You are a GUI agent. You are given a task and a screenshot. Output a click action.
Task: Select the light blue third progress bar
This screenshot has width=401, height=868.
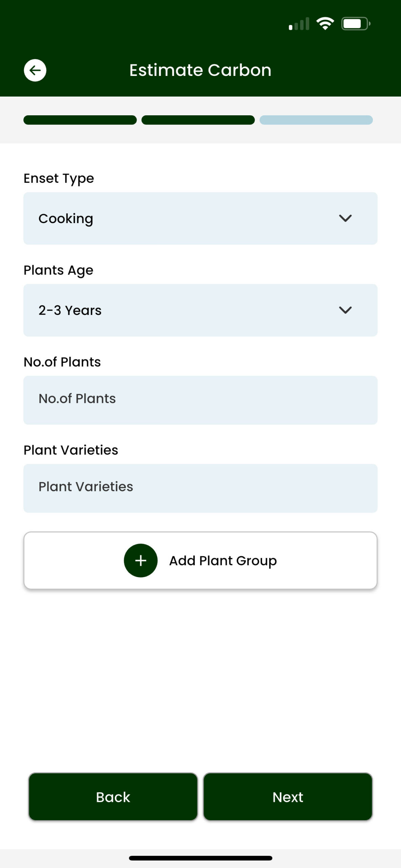coord(316,120)
